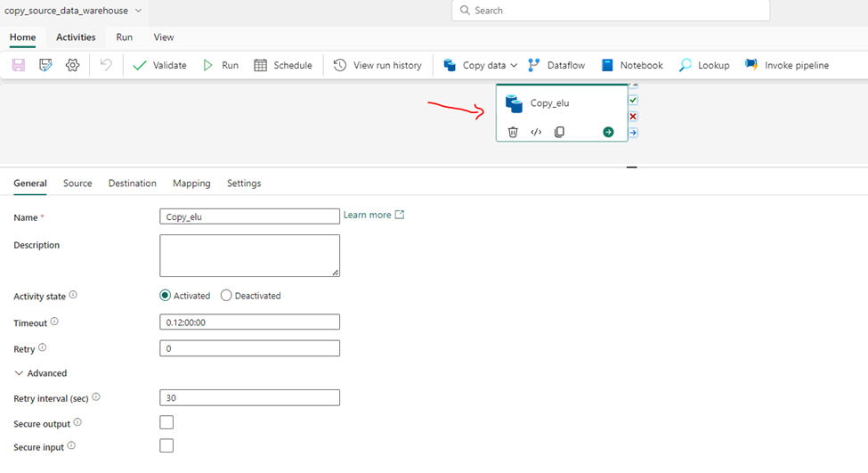Click the Save as icon with pencil
This screenshot has width=868, height=473.
click(x=45, y=65)
